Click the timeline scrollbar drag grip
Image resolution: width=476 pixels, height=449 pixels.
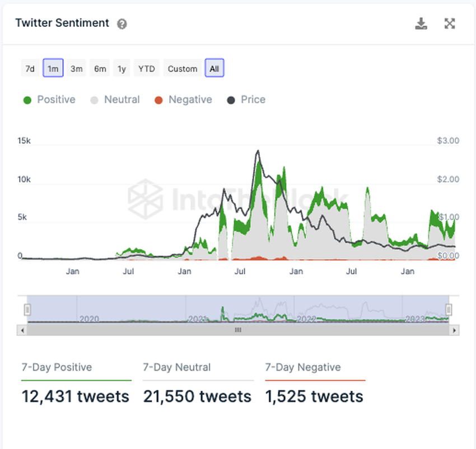coord(237,330)
